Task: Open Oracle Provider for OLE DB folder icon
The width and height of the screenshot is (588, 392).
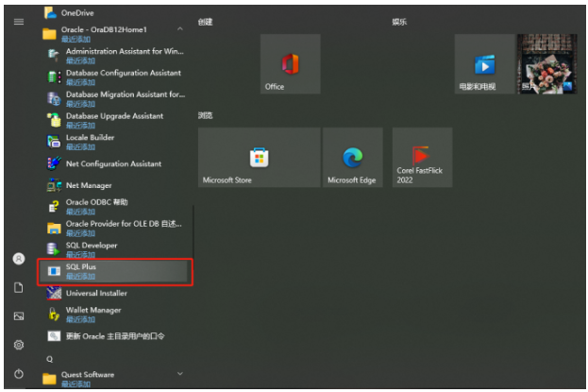Action: click(x=54, y=228)
